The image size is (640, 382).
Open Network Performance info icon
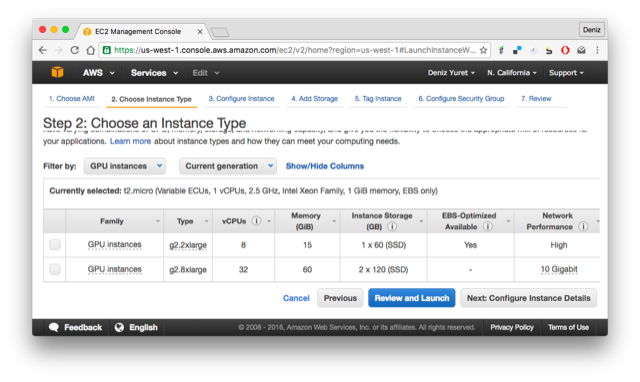(584, 226)
